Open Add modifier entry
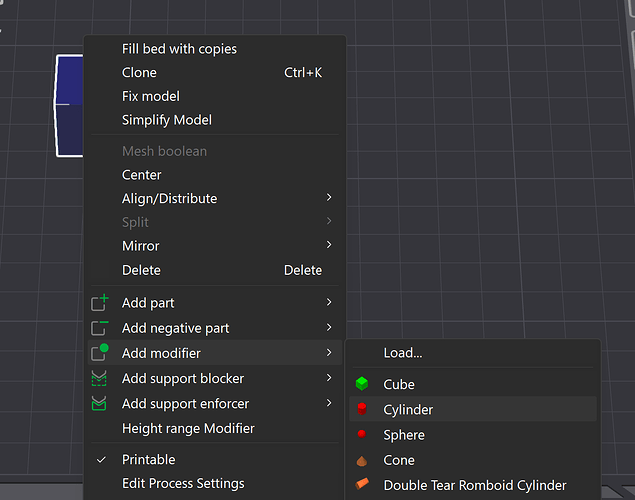 tap(215, 353)
